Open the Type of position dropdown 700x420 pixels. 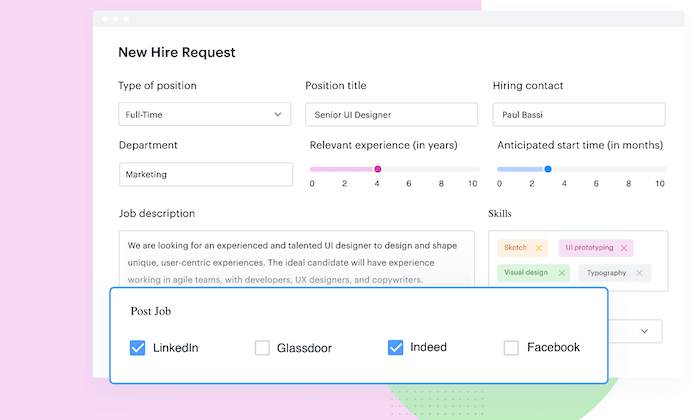click(x=204, y=114)
